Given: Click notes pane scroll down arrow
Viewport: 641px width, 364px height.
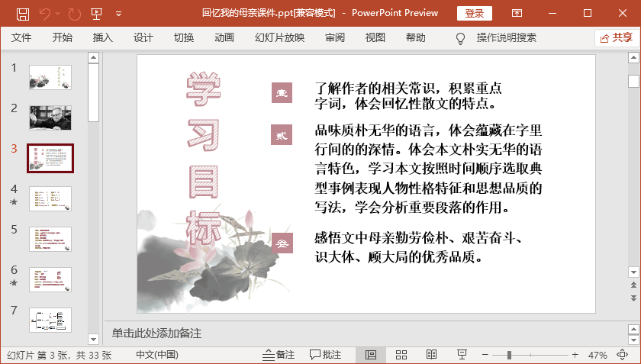Looking at the screenshot, I should [633, 340].
